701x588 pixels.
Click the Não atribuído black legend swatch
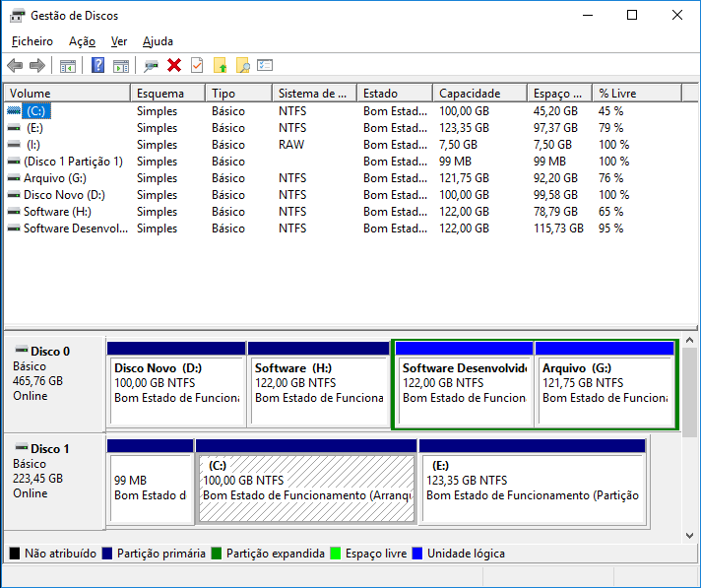(x=15, y=554)
